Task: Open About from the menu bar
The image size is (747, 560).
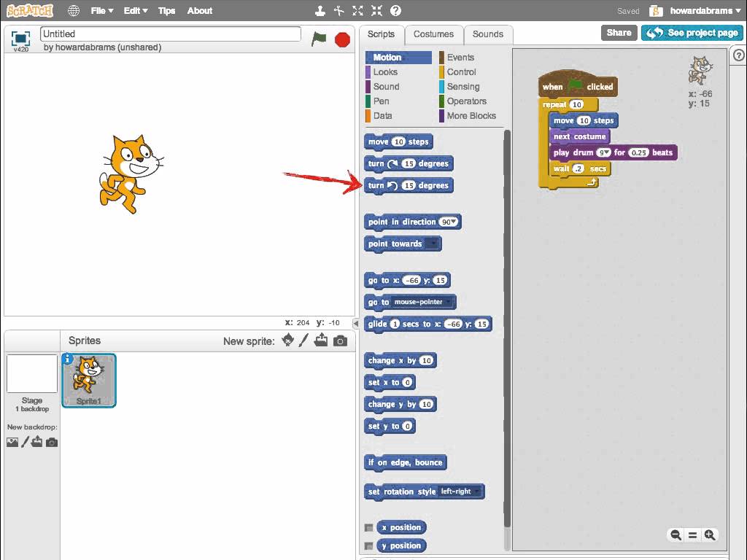Action: coord(200,10)
